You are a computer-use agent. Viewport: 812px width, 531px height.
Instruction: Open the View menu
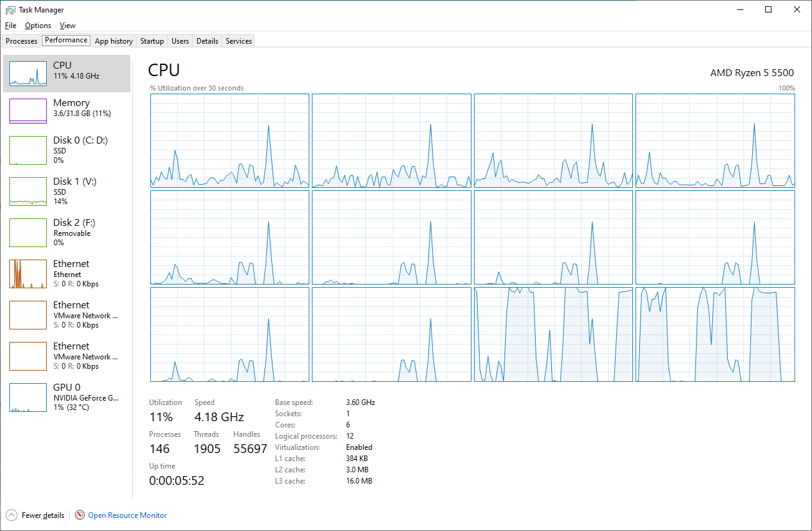pyautogui.click(x=67, y=26)
